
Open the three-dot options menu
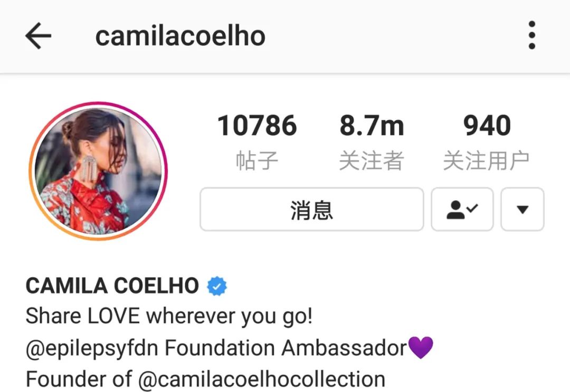tap(532, 35)
